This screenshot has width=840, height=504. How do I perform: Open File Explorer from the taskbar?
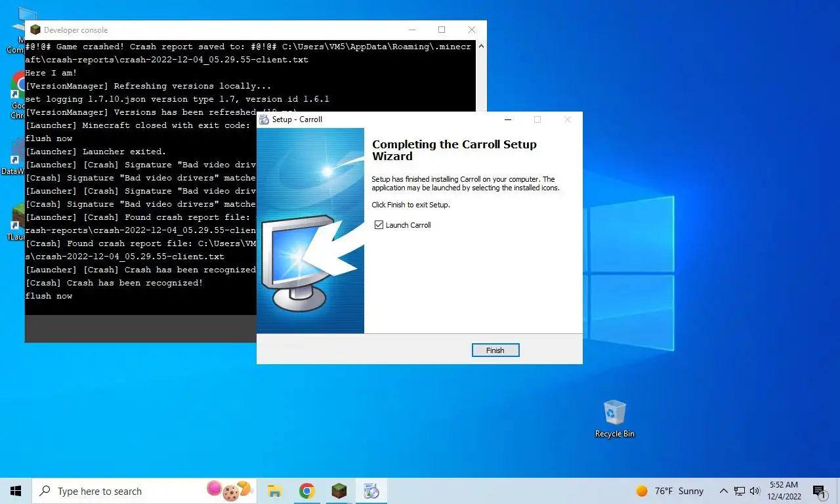[275, 491]
